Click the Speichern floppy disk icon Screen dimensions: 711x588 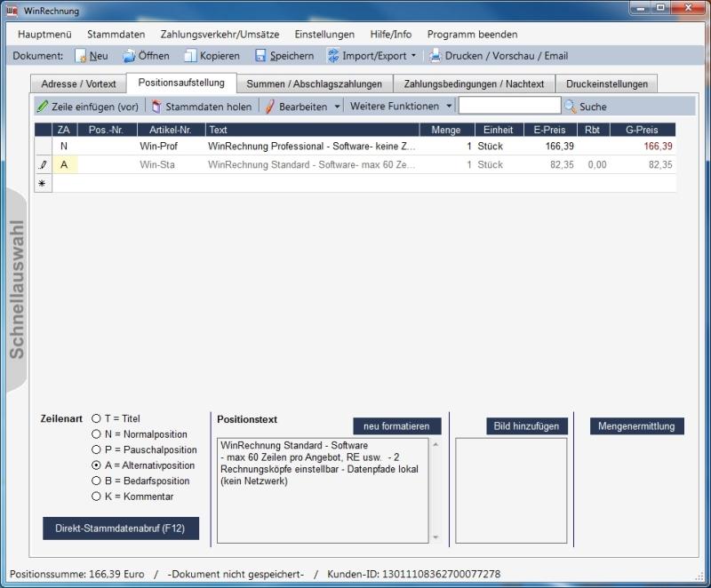pyautogui.click(x=260, y=56)
